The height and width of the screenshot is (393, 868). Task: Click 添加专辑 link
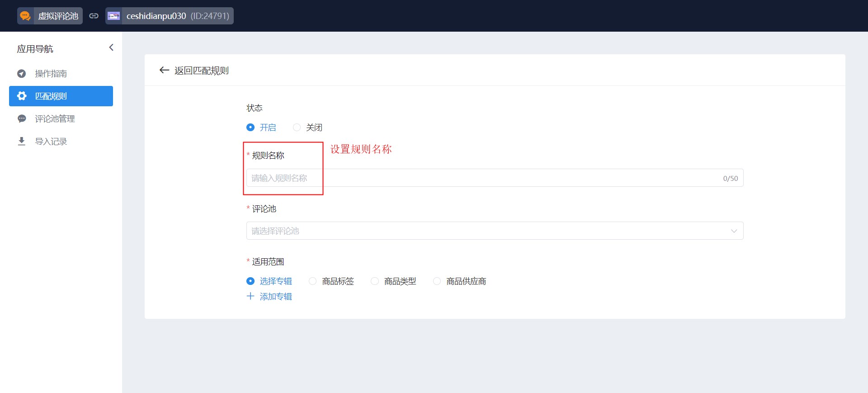pyautogui.click(x=276, y=297)
